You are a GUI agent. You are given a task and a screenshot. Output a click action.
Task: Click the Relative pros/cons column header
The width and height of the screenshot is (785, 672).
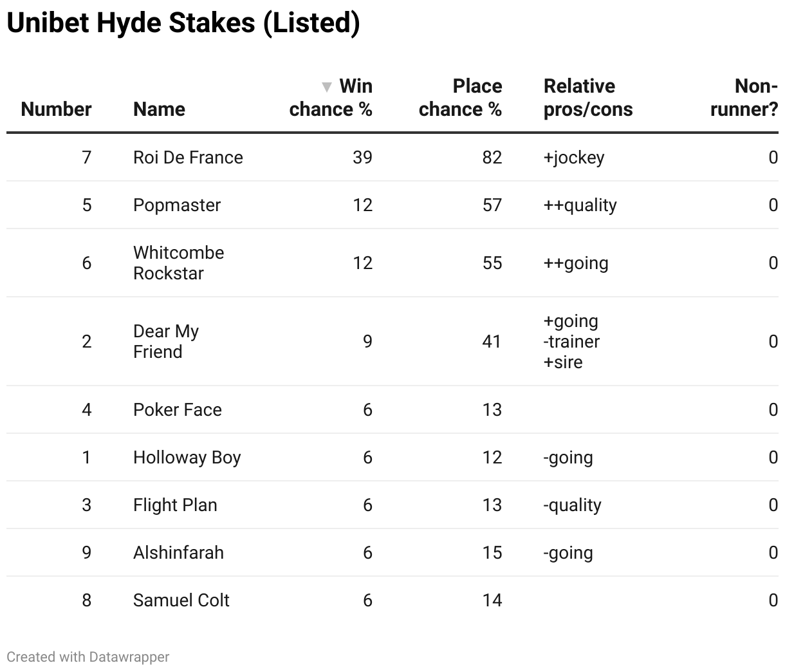(x=588, y=97)
